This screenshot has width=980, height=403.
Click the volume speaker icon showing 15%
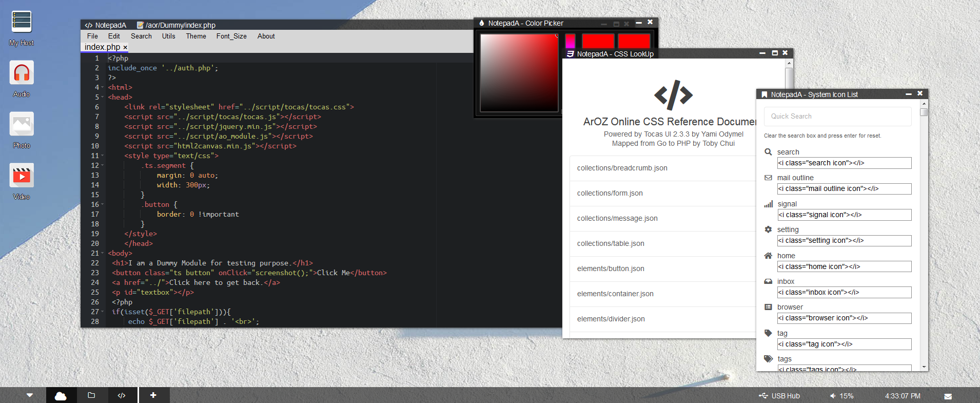tap(833, 396)
